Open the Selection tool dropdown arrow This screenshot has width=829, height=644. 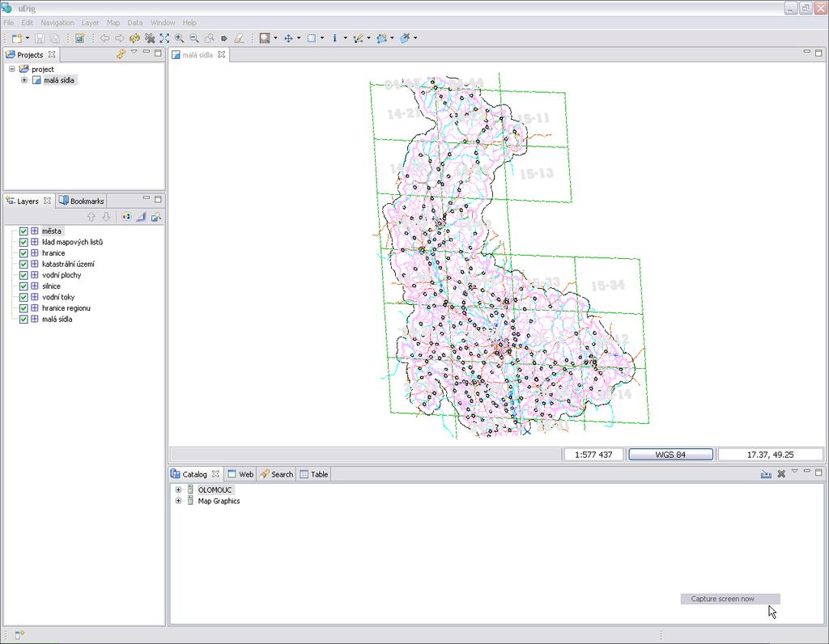coord(322,38)
